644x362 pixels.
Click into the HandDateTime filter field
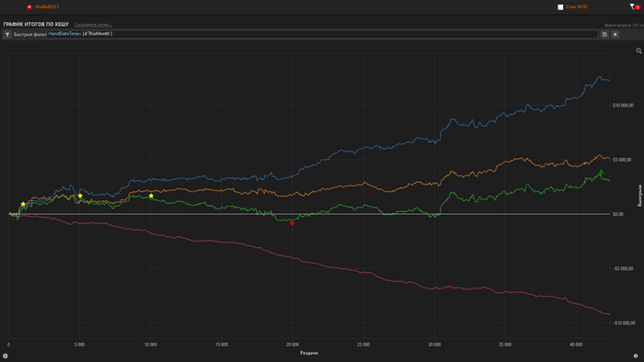point(322,34)
